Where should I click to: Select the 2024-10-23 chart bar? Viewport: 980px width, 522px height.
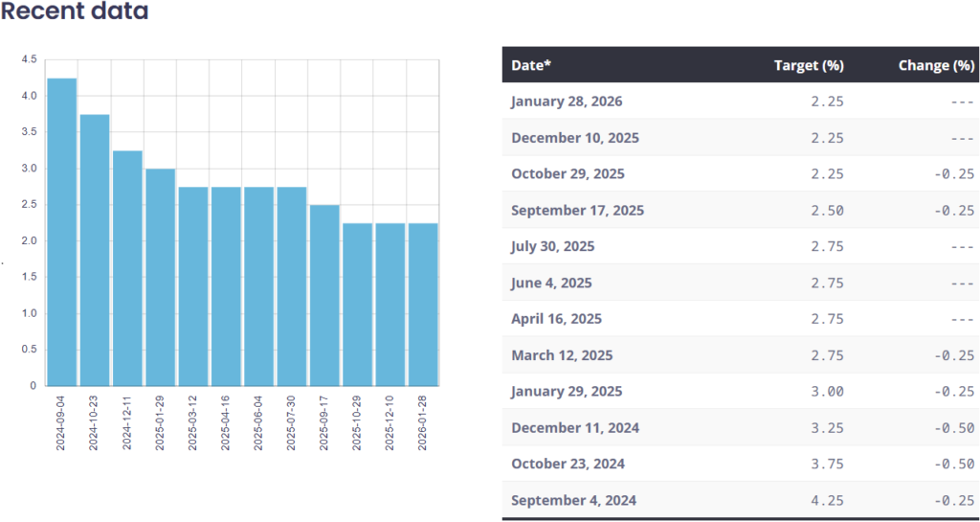point(95,250)
